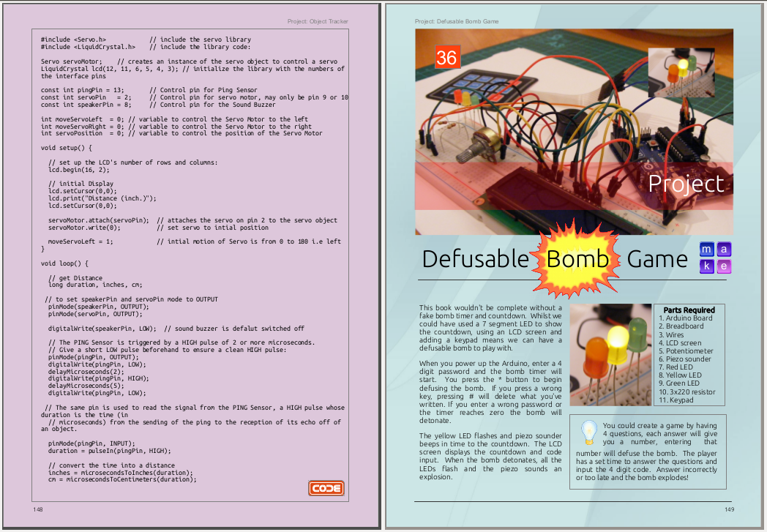Select the purple "a" make icon
This screenshot has width=767, height=532.
[724, 250]
